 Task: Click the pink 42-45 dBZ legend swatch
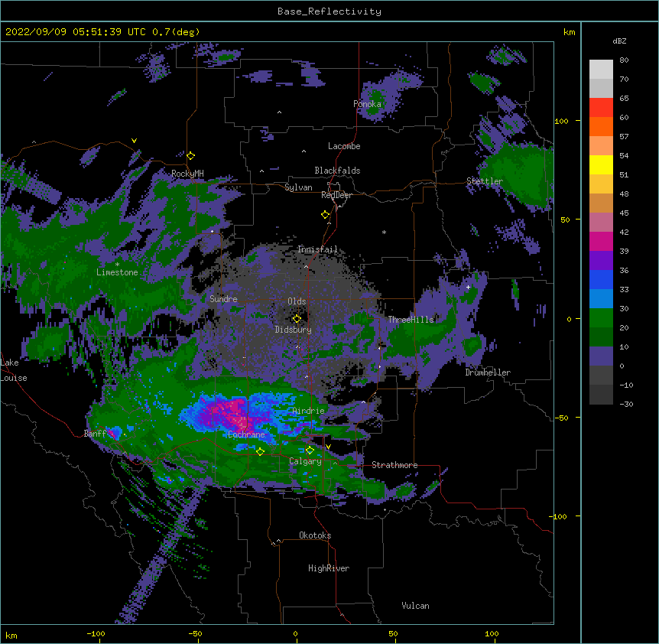coord(601,223)
